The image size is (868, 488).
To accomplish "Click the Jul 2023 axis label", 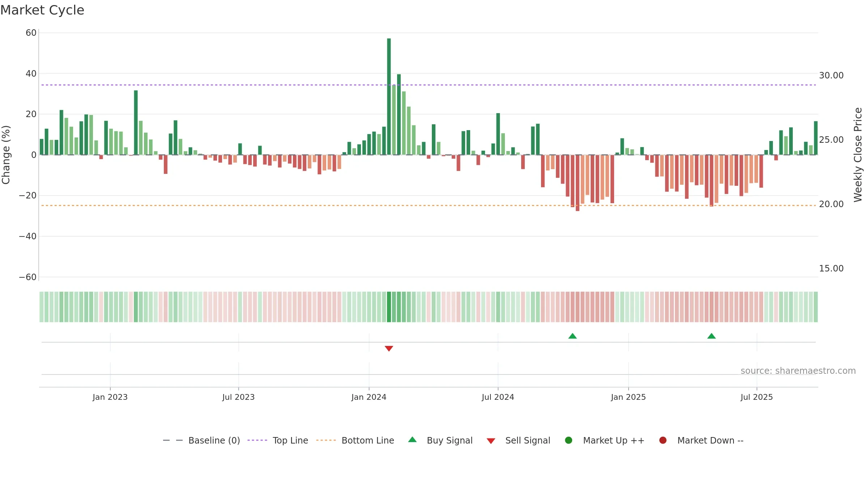I will [238, 397].
